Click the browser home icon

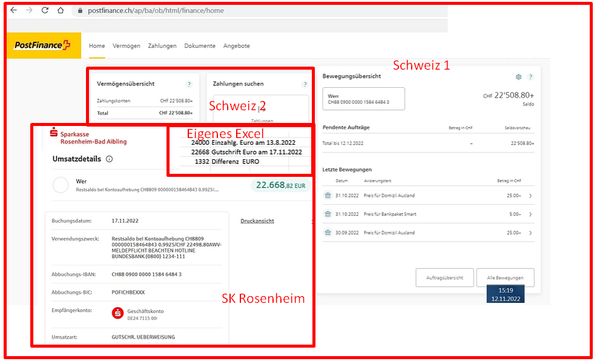click(x=61, y=10)
